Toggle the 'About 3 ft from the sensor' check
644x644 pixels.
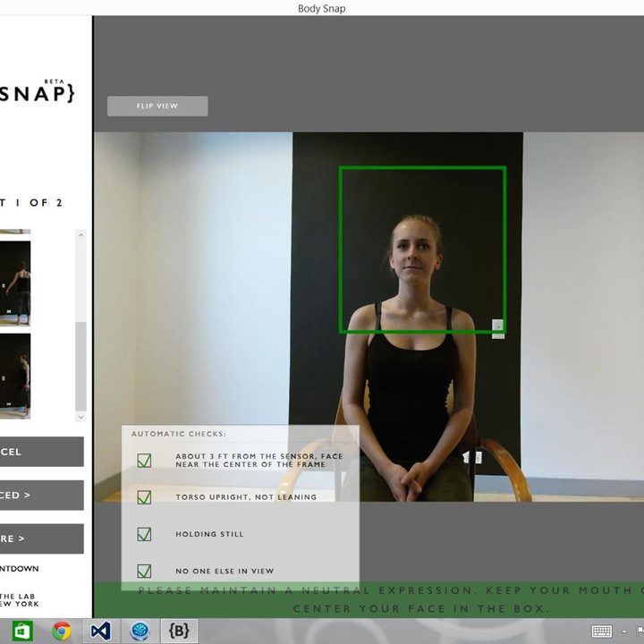click(x=144, y=461)
